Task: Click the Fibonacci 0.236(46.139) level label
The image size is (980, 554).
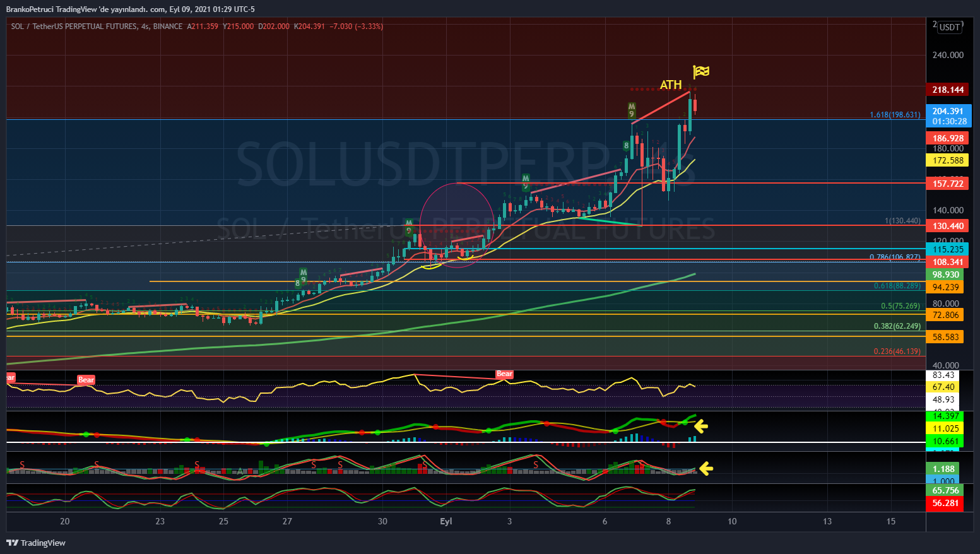Action: pos(897,351)
